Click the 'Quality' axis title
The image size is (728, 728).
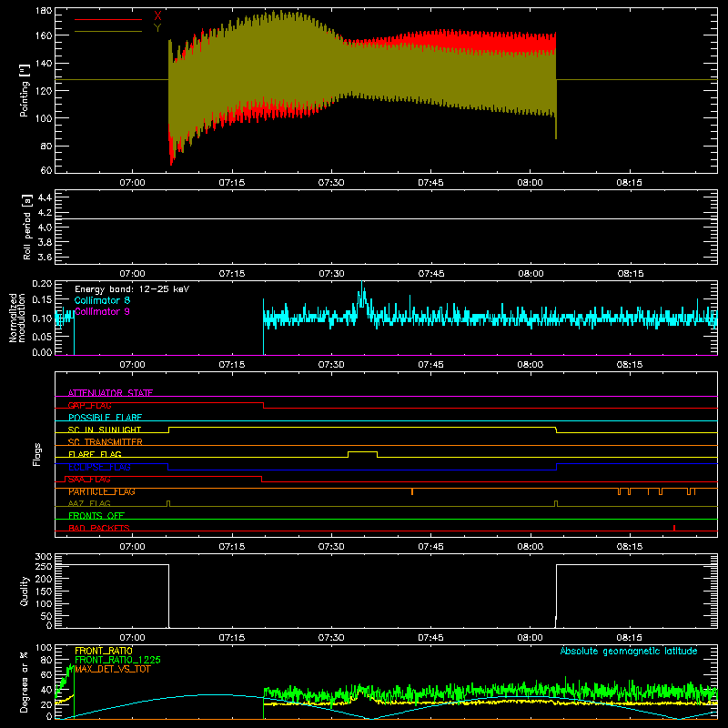pos(25,591)
